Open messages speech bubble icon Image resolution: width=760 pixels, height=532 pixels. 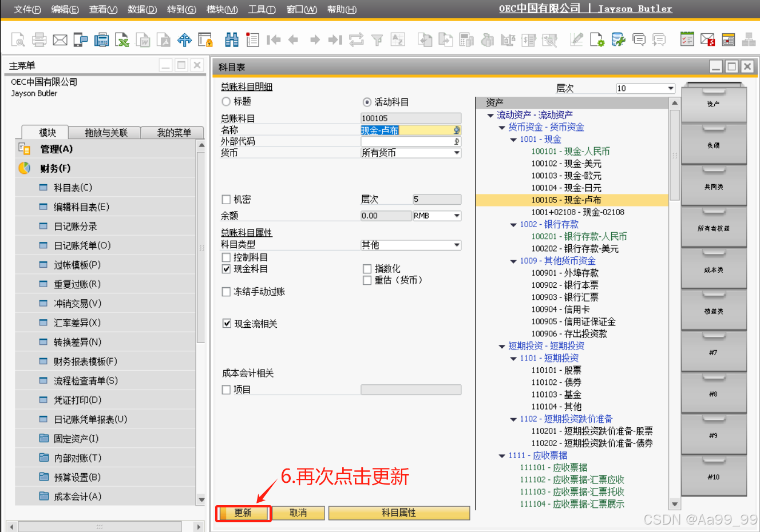(x=639, y=39)
